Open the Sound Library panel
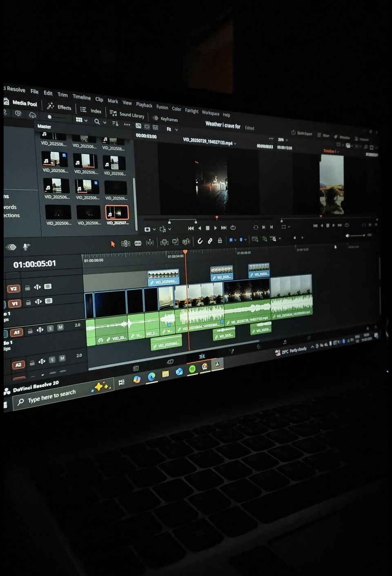392x576 pixels. point(127,114)
